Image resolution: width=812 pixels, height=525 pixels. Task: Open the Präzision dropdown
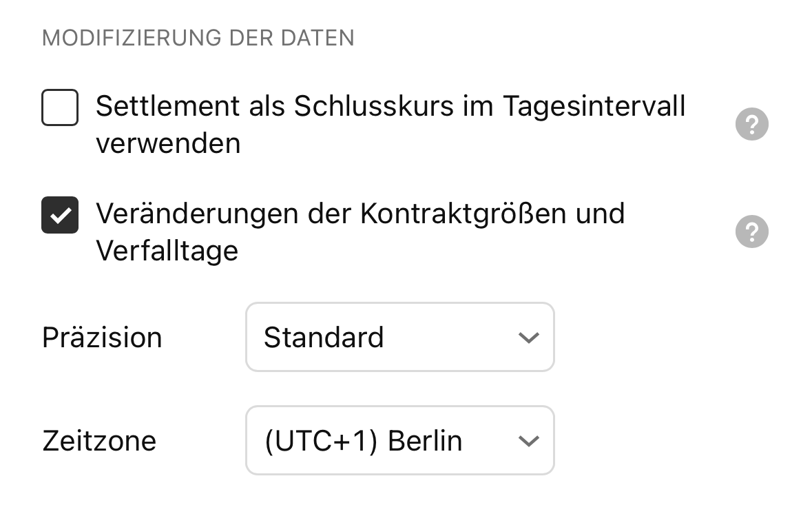(x=399, y=337)
